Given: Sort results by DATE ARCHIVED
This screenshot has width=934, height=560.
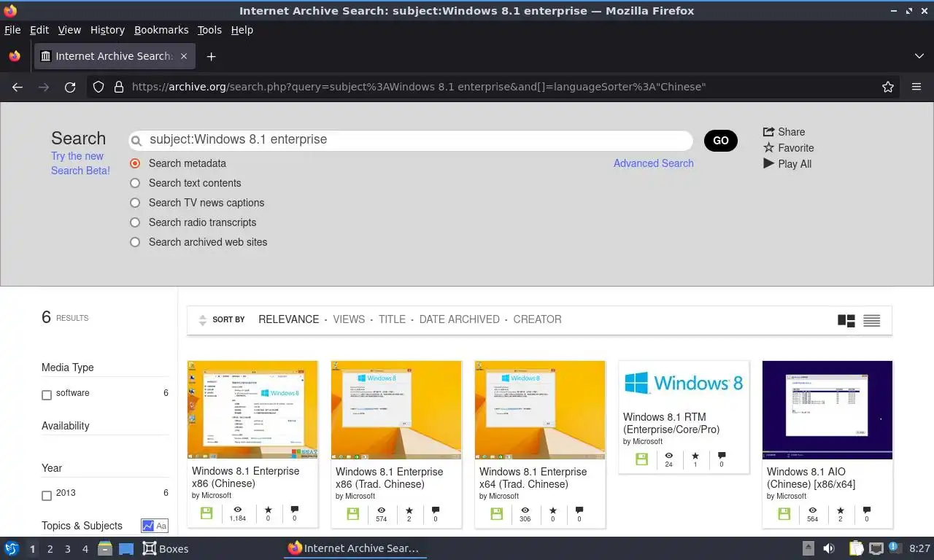Looking at the screenshot, I should (460, 319).
